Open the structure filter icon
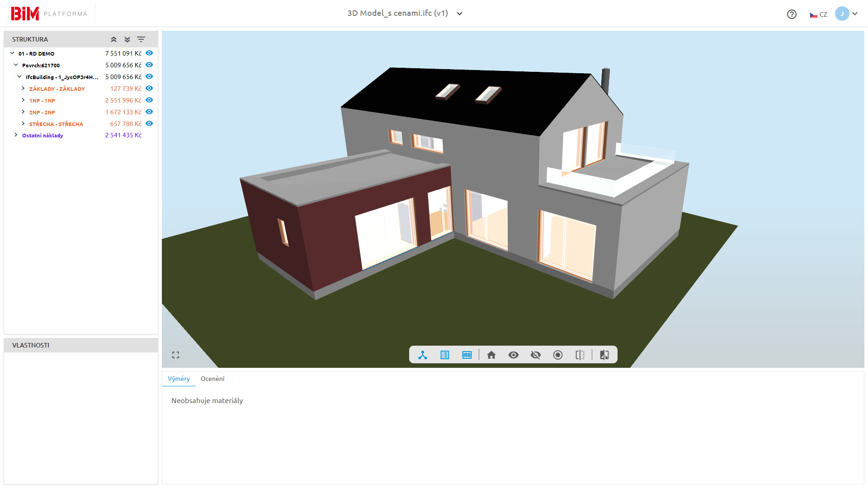The width and height of the screenshot is (868, 488). pyautogui.click(x=141, y=40)
